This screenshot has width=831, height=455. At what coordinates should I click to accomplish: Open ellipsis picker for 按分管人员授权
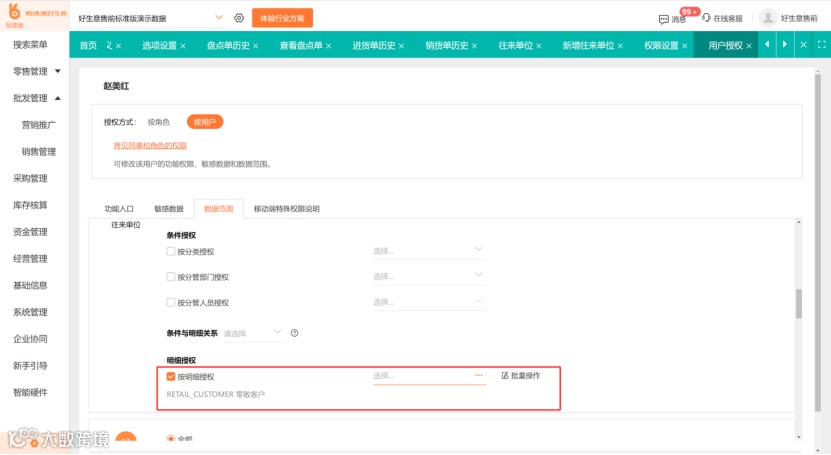[x=479, y=301]
